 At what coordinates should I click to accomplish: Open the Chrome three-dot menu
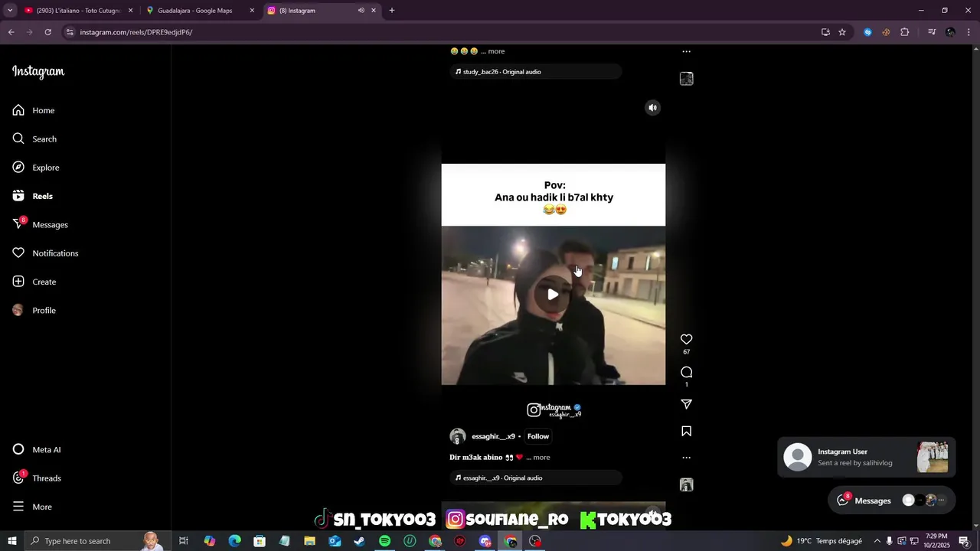pos(969,32)
